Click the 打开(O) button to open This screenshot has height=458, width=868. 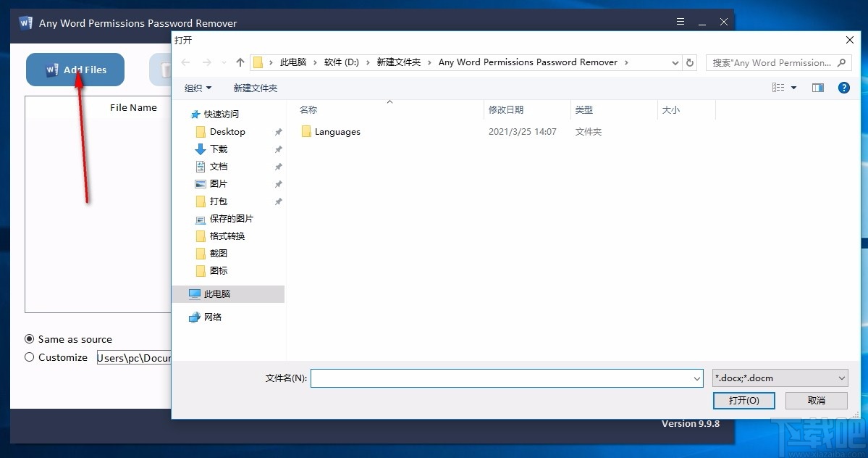tap(743, 400)
